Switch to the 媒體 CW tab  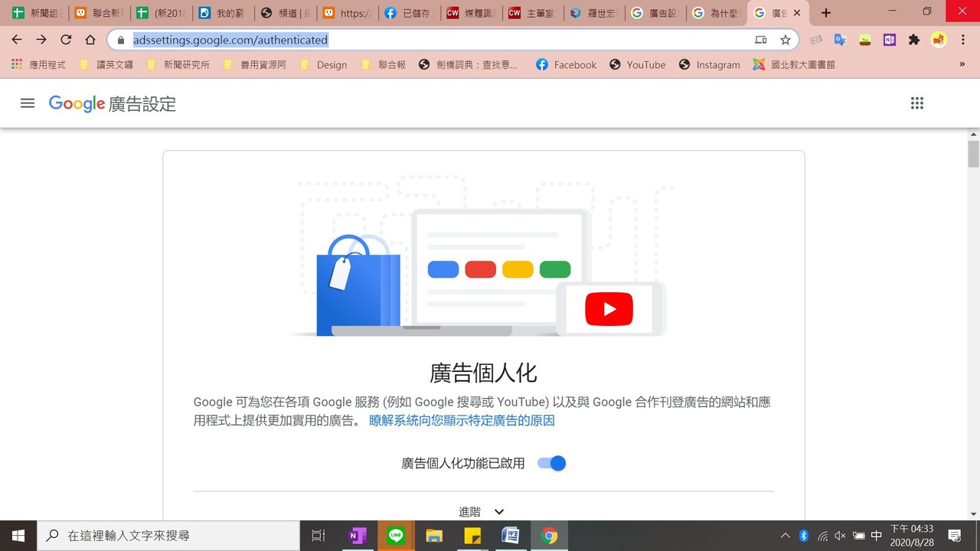(471, 13)
